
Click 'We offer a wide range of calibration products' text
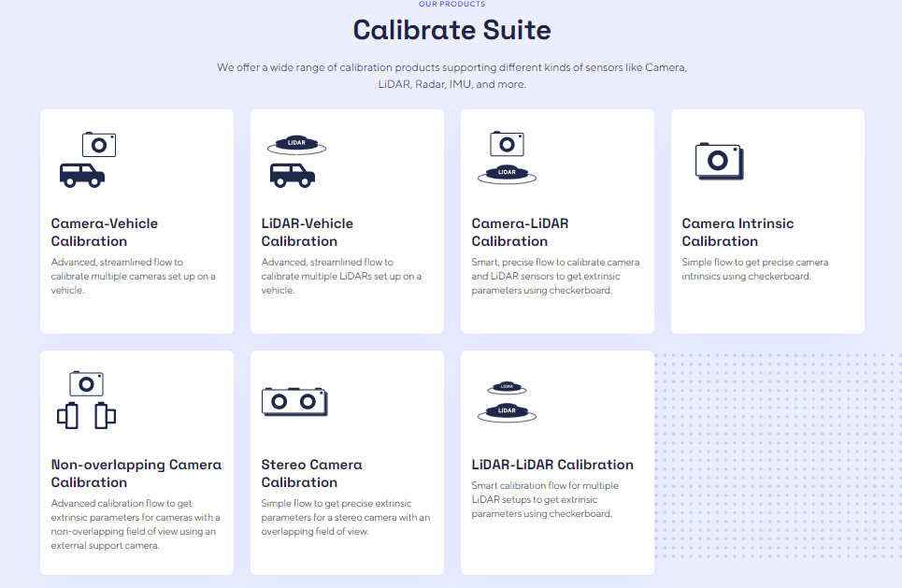coord(451,76)
